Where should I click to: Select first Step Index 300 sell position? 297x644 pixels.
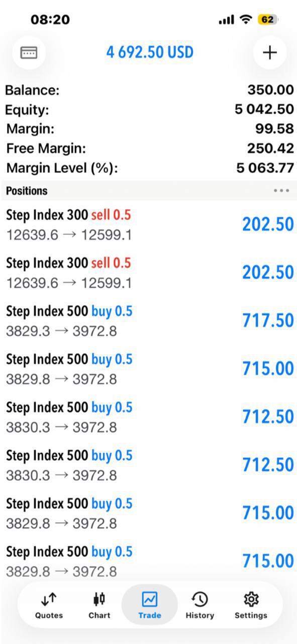[x=148, y=225]
